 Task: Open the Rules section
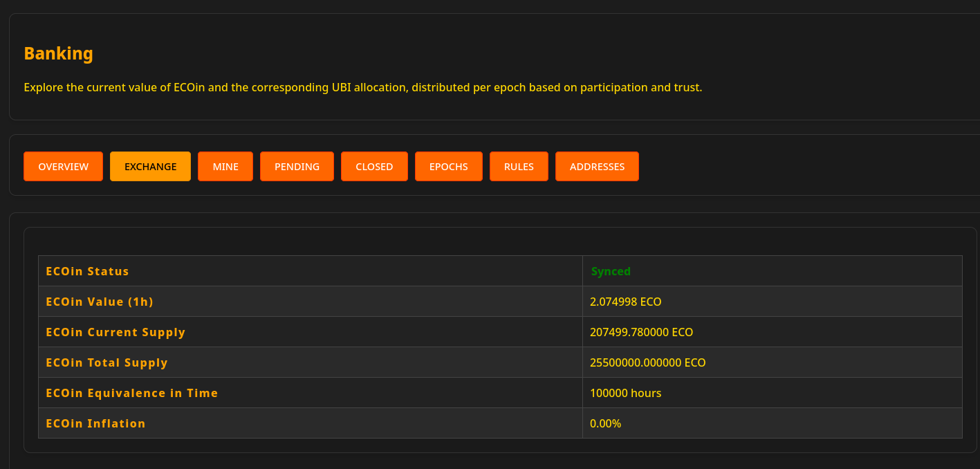519,167
